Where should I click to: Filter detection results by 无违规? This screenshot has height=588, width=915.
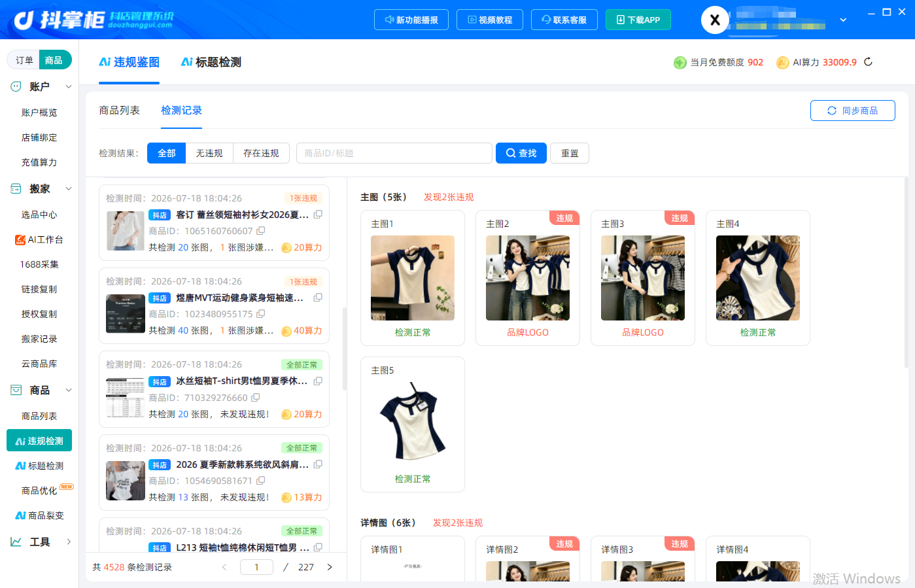click(209, 153)
